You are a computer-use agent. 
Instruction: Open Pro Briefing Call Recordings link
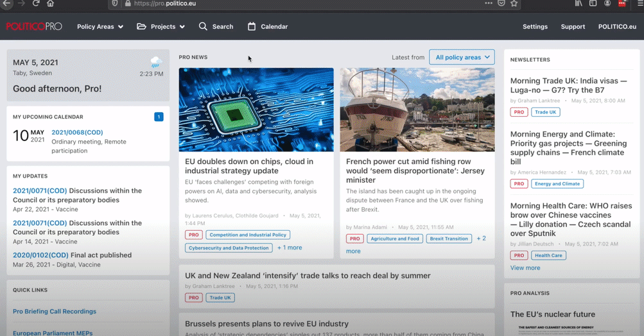pyautogui.click(x=54, y=312)
